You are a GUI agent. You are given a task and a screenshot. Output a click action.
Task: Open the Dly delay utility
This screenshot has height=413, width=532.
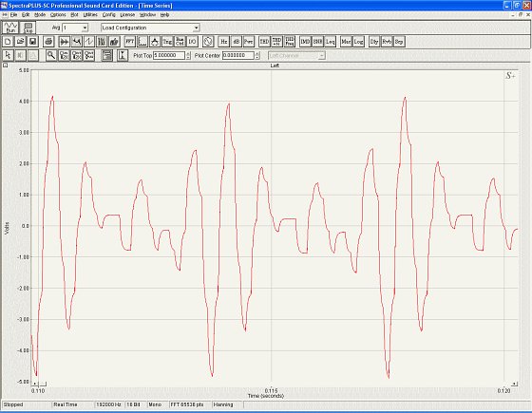coord(374,42)
